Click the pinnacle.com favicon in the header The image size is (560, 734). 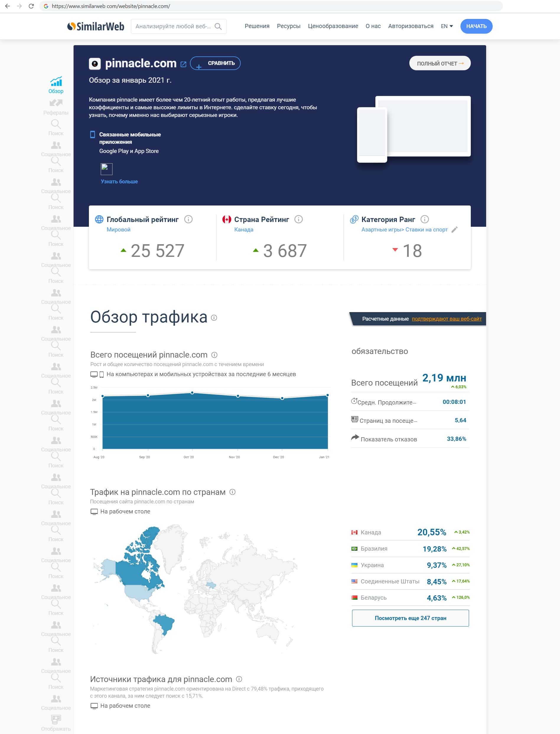pyautogui.click(x=95, y=63)
